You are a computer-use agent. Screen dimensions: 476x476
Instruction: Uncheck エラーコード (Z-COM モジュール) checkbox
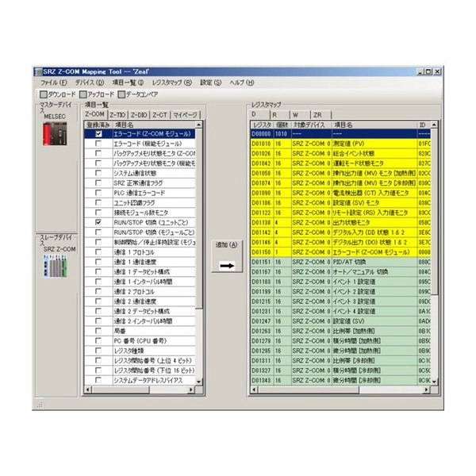click(98, 134)
